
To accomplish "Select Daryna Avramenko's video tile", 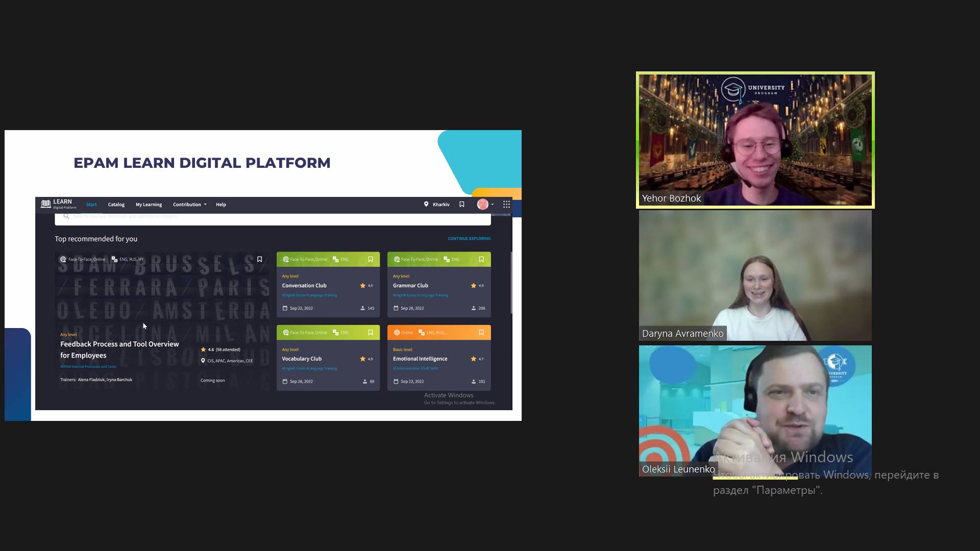I will (755, 275).
